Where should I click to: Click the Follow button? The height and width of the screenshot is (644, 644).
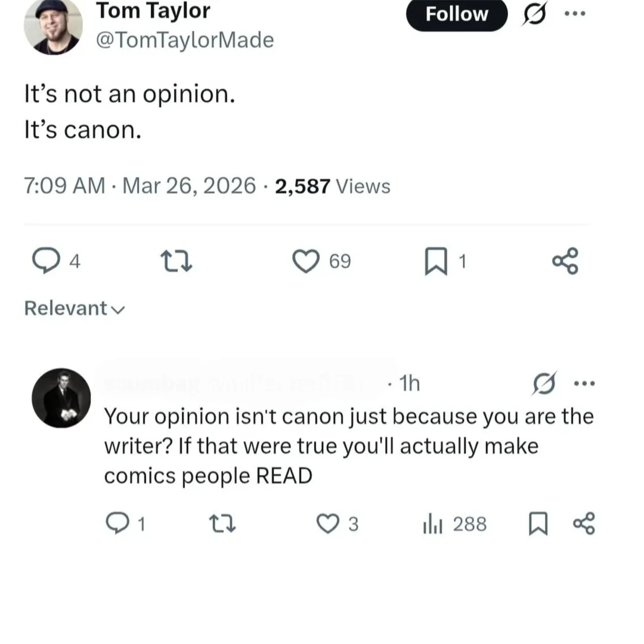tap(456, 14)
